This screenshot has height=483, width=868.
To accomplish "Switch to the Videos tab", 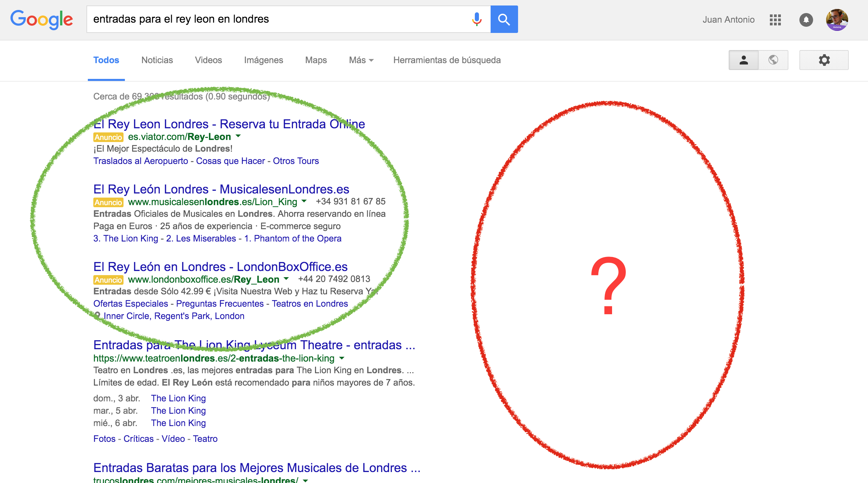I will click(x=209, y=60).
